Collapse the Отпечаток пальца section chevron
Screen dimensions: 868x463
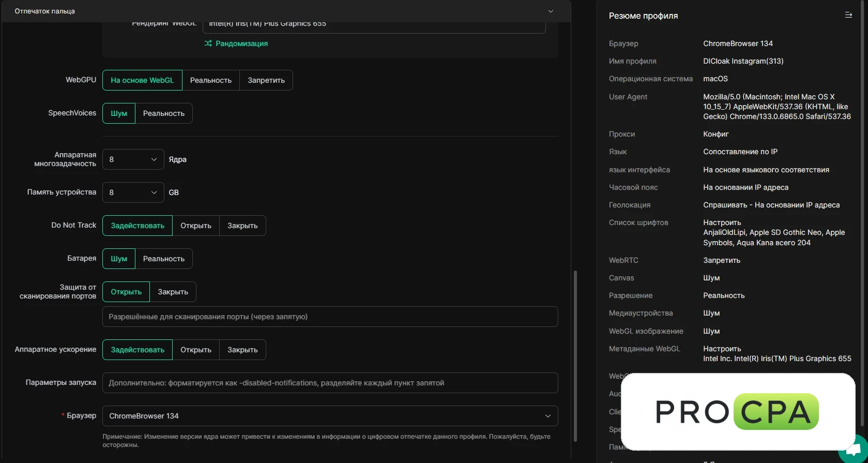[551, 11]
